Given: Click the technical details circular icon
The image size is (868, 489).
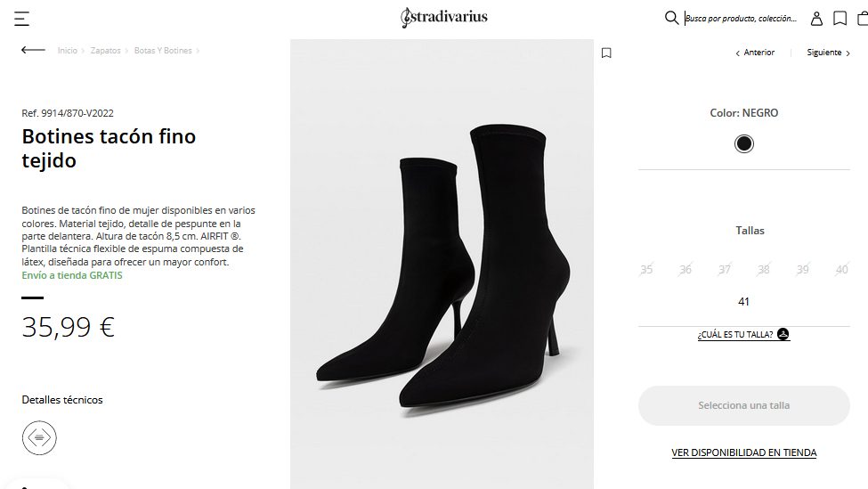Looking at the screenshot, I should point(39,437).
